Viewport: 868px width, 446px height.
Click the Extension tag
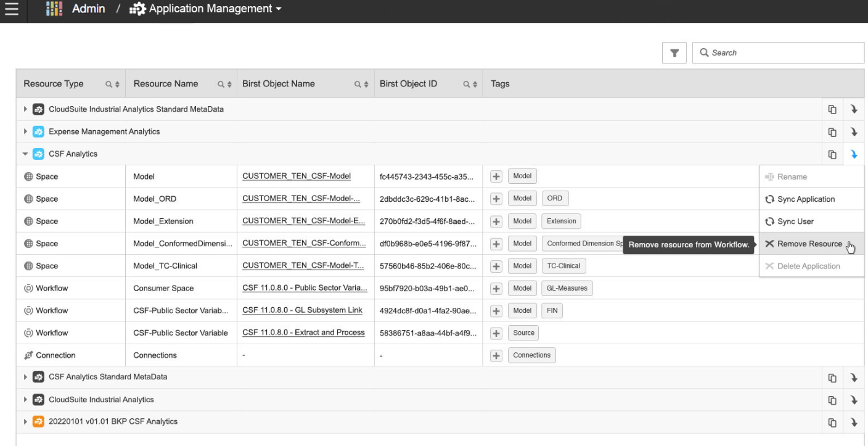pos(562,221)
